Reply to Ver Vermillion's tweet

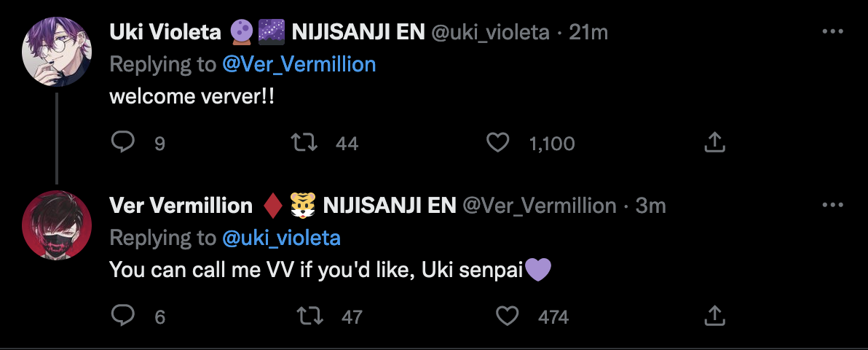click(x=122, y=316)
